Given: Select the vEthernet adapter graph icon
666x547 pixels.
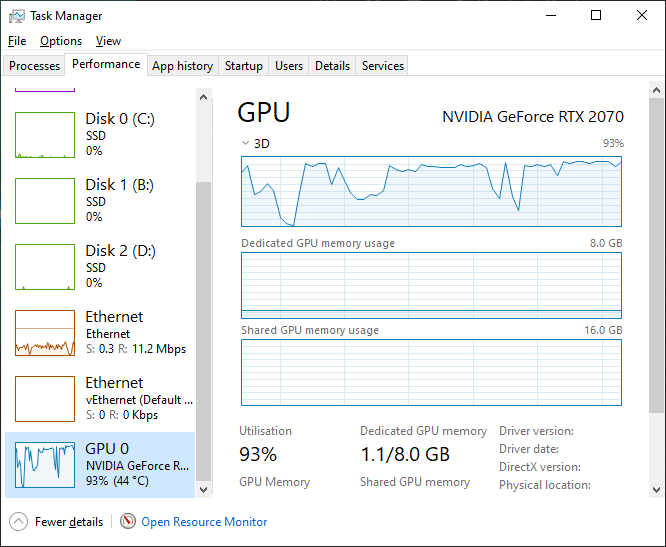Looking at the screenshot, I should pyautogui.click(x=45, y=399).
